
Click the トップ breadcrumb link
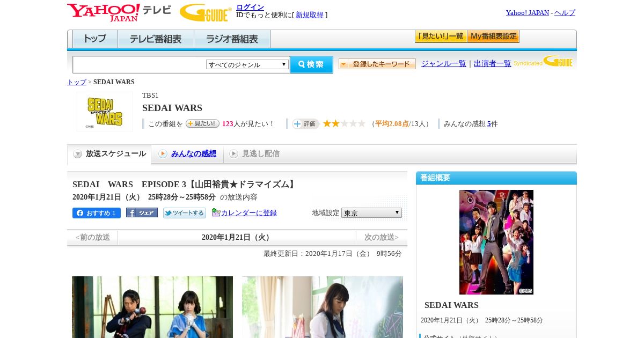77,82
